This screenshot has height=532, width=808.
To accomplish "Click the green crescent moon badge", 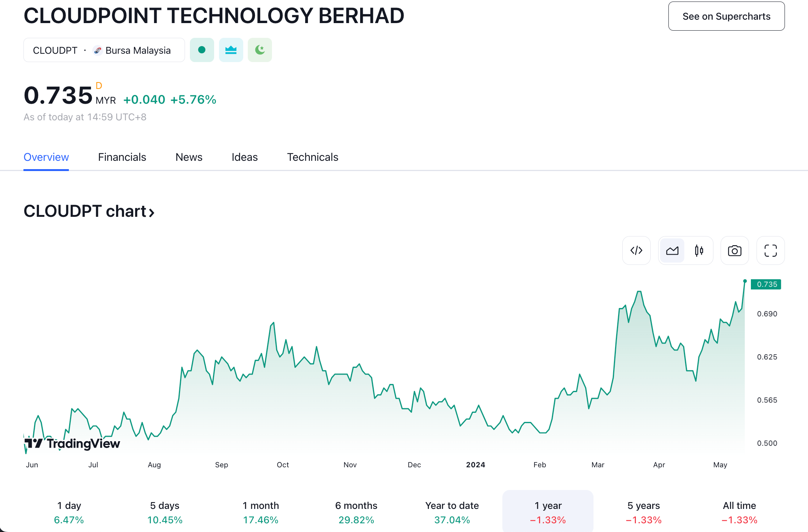I will pyautogui.click(x=260, y=50).
